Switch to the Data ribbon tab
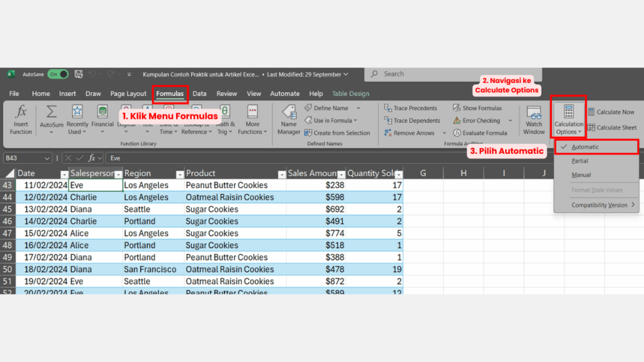The height and width of the screenshot is (362, 644). click(x=199, y=94)
